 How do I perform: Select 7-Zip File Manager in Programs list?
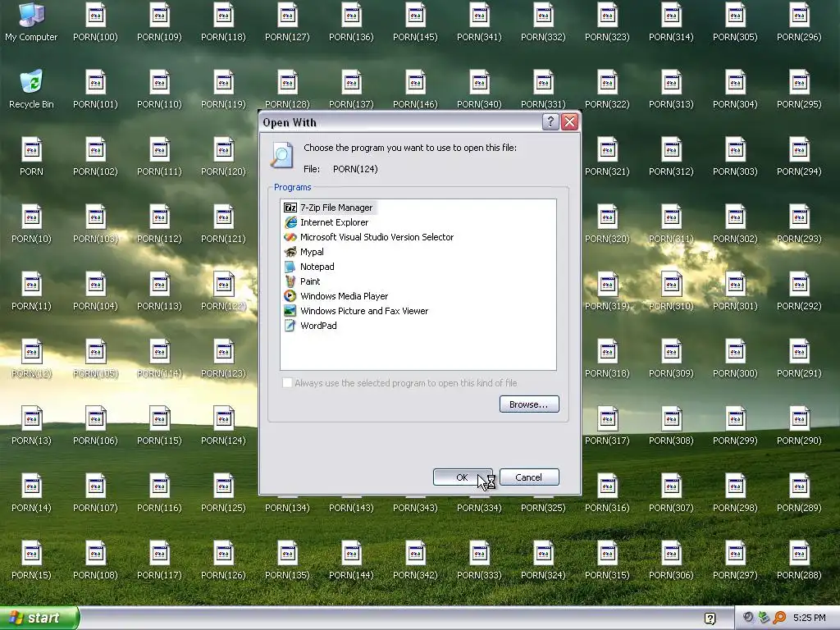tap(336, 208)
